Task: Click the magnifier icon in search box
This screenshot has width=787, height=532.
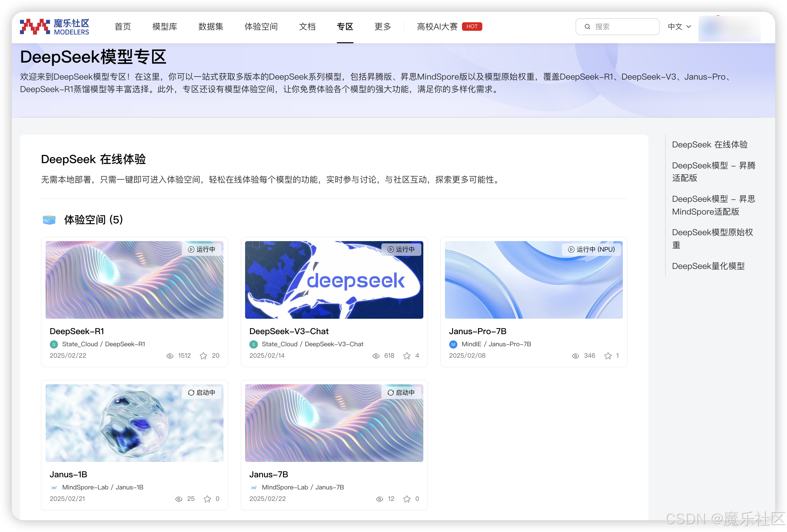Action: tap(587, 27)
